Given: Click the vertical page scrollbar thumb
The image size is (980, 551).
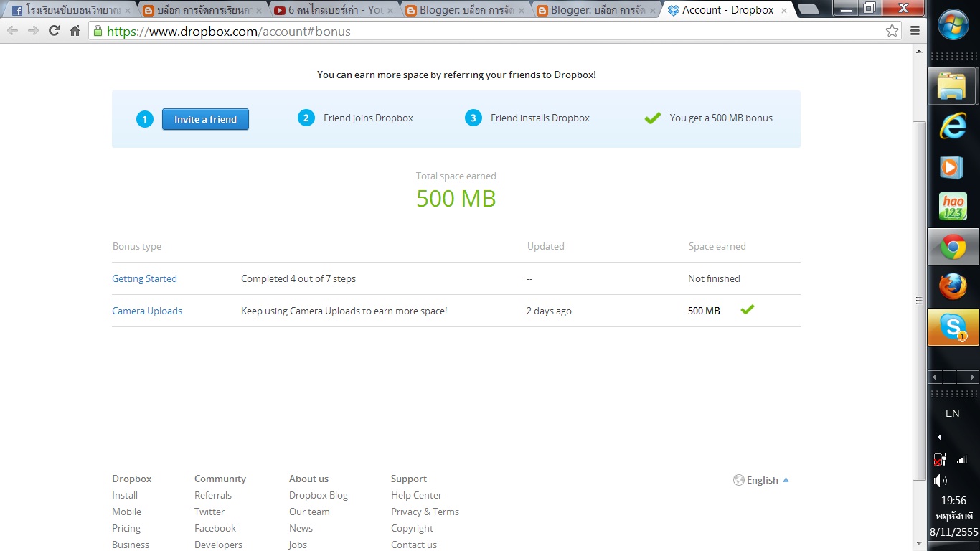Looking at the screenshot, I should 919,301.
